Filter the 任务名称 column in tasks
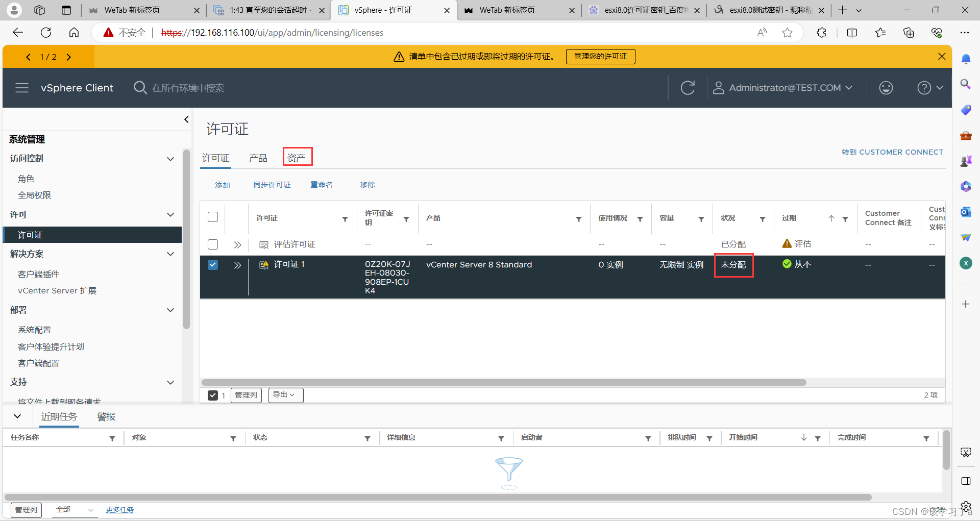The image size is (980, 521). pyautogui.click(x=112, y=438)
